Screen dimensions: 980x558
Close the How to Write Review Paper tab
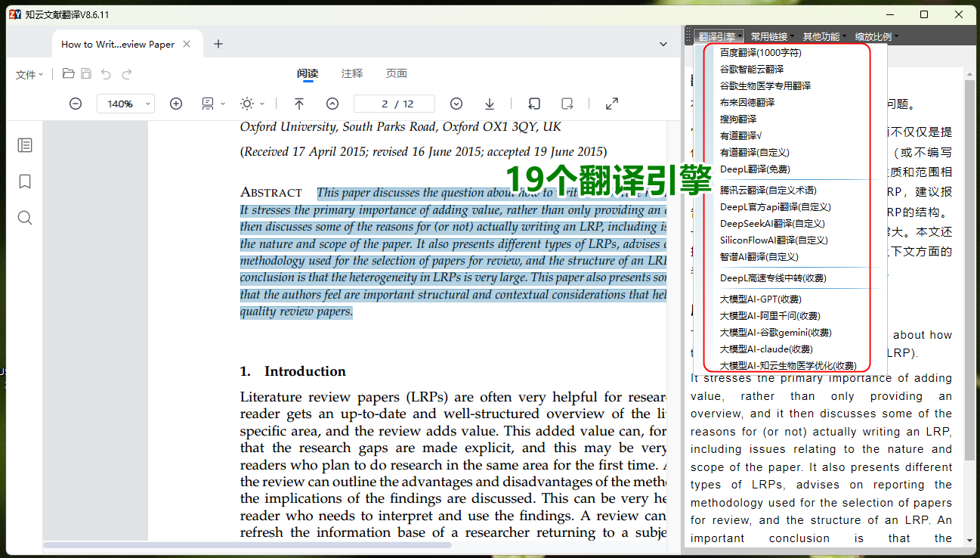click(187, 44)
